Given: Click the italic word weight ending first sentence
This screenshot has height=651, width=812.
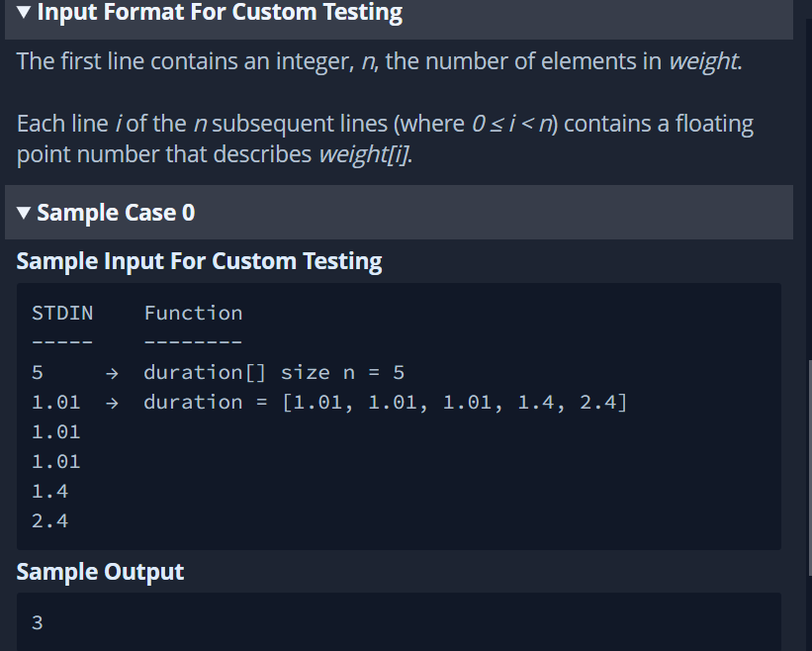Looking at the screenshot, I should [x=703, y=61].
